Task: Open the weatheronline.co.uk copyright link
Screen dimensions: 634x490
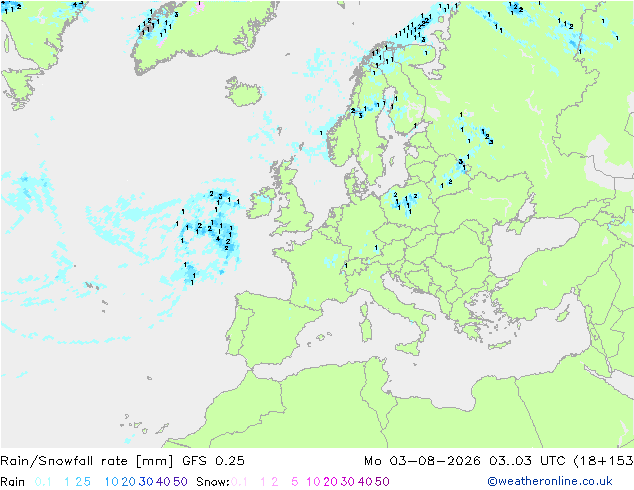Action: [x=550, y=481]
